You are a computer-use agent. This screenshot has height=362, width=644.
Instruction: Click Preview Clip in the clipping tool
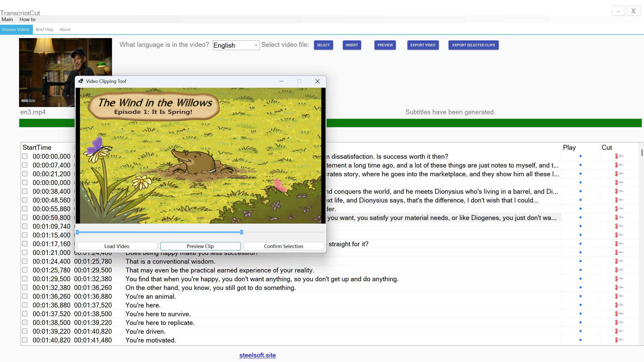point(200,246)
